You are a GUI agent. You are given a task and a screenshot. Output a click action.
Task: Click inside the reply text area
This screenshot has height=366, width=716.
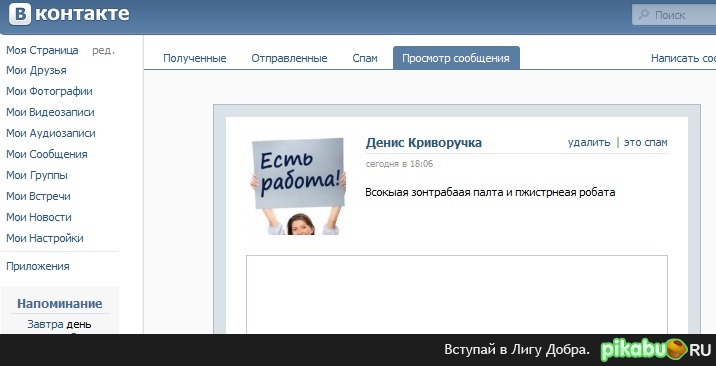(x=457, y=295)
